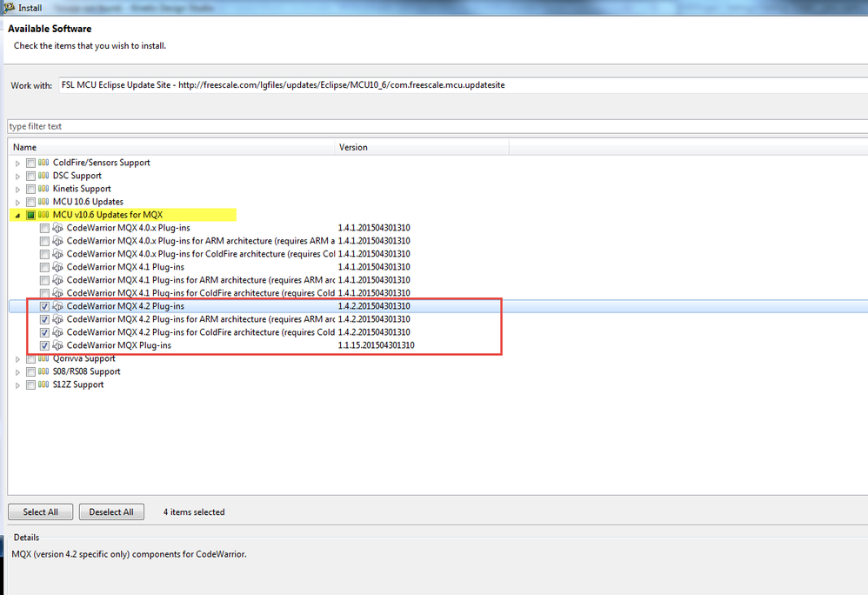Click the plug-in icon of CodeWarrior MQX 4.0.x Plug-ins
This screenshot has height=595, width=868.
(x=57, y=228)
